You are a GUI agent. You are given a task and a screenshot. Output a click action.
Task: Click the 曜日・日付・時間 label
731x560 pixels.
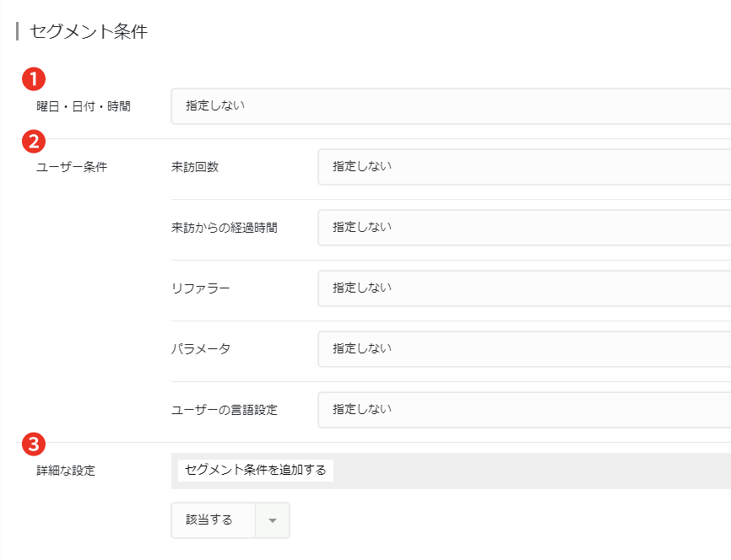[84, 107]
